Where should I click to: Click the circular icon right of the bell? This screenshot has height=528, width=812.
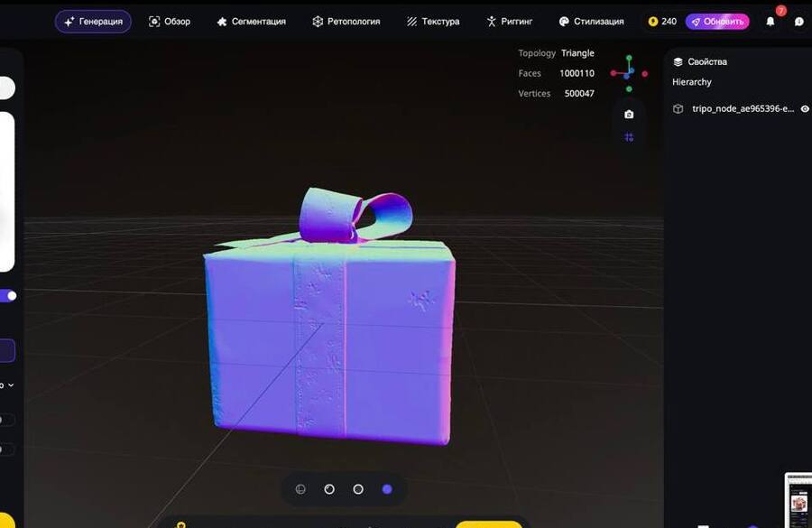(x=799, y=22)
